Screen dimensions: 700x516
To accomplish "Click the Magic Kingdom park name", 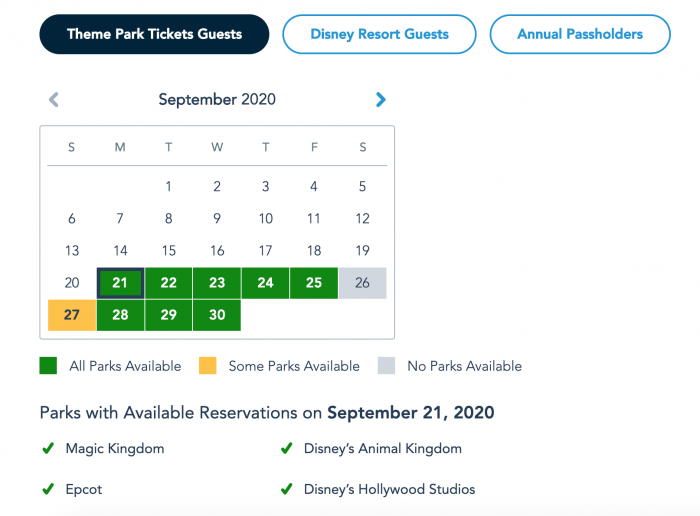I will point(115,449).
